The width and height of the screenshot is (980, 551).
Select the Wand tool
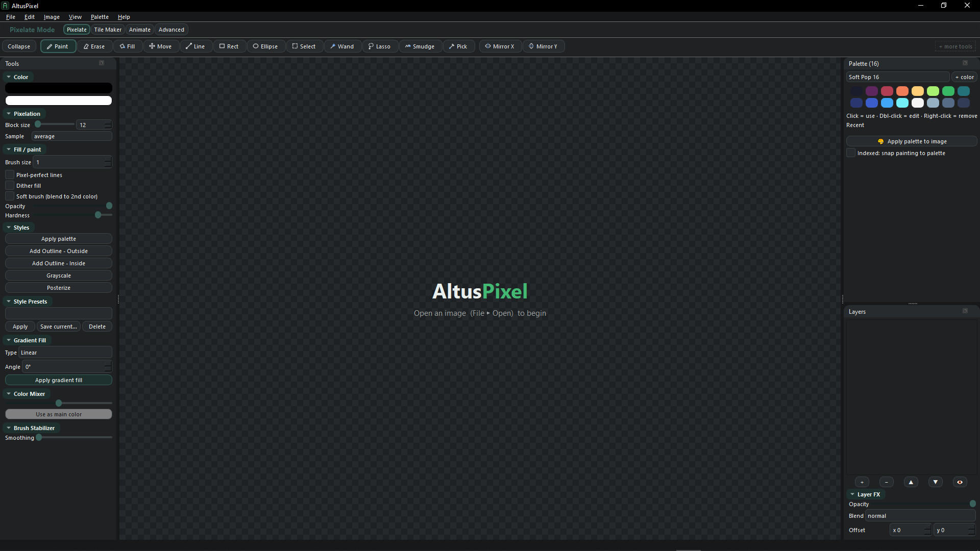[342, 46]
